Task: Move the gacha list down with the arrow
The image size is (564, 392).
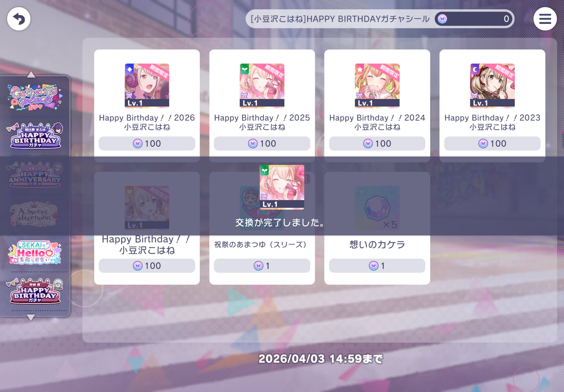Action: coord(31,317)
